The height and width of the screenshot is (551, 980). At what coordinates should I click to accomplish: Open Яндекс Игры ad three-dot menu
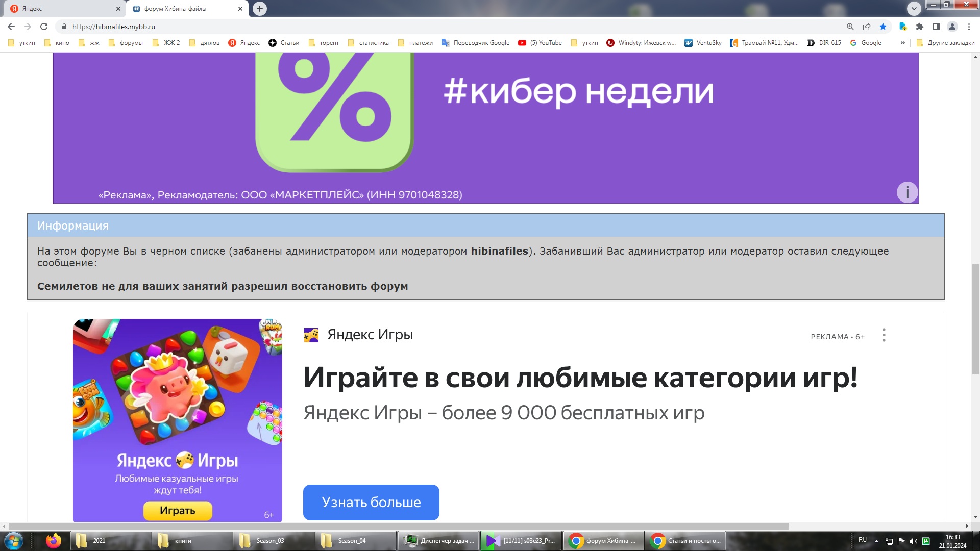point(884,335)
